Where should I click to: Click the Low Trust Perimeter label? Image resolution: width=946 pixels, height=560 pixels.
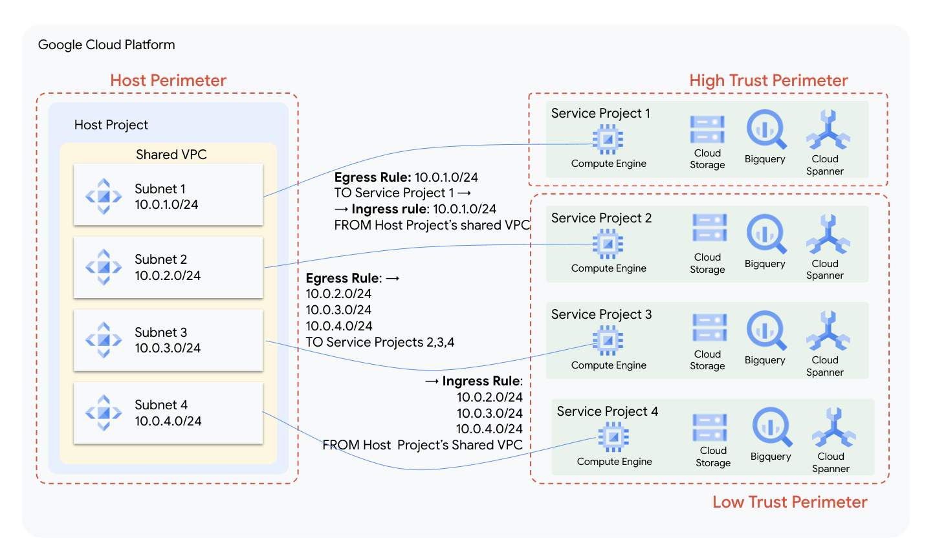[x=790, y=502]
